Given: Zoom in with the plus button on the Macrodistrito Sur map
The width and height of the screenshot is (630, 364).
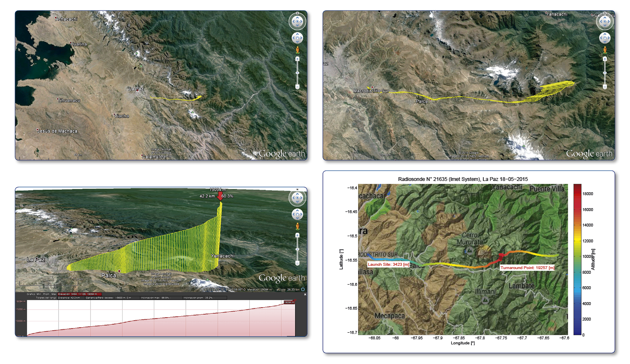Looking at the screenshot, I should (605, 59).
